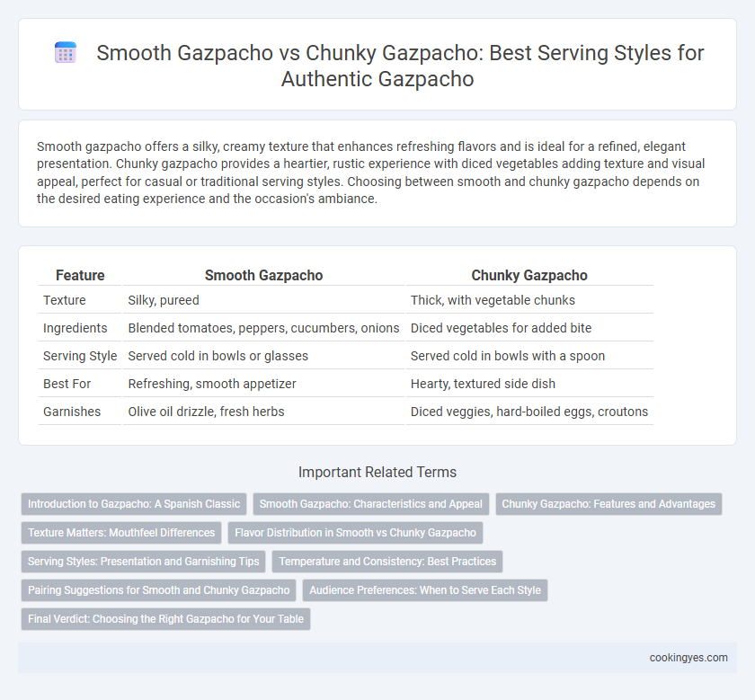755x700 pixels.
Task: Click the 'Important Related Terms' heading
Action: [x=377, y=473]
